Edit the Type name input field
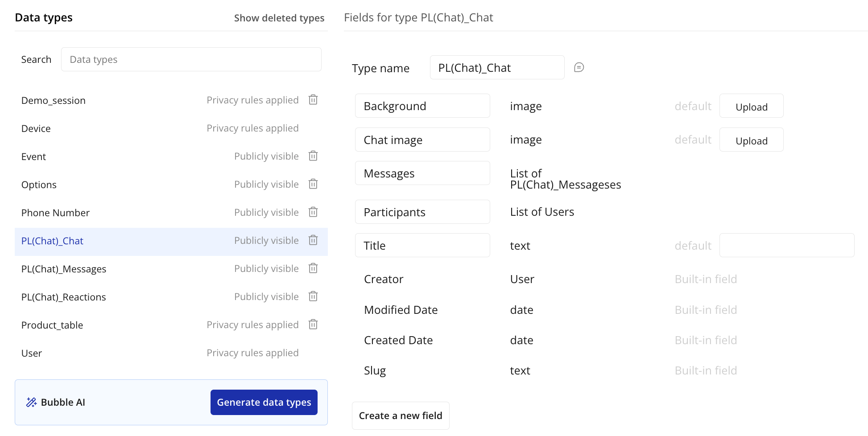 [497, 68]
